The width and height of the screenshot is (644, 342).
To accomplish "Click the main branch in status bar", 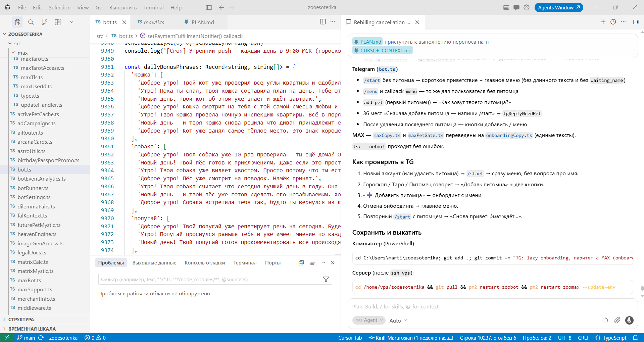I will (x=26, y=338).
